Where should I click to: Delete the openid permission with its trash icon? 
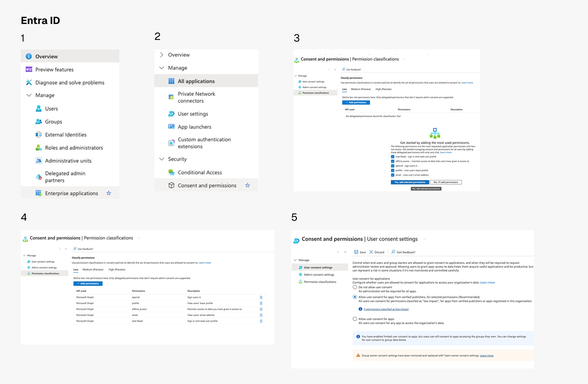261,297
